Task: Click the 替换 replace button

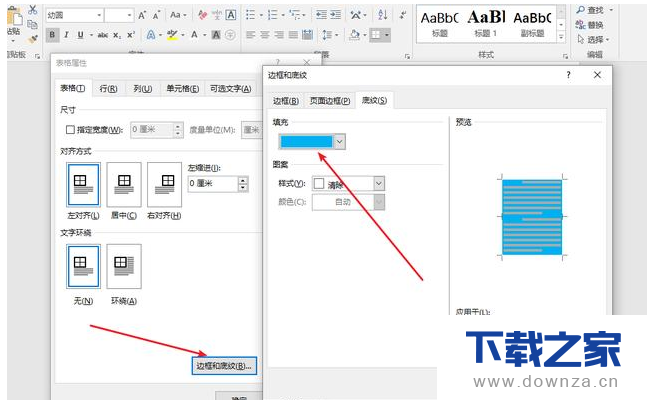Action: click(590, 25)
